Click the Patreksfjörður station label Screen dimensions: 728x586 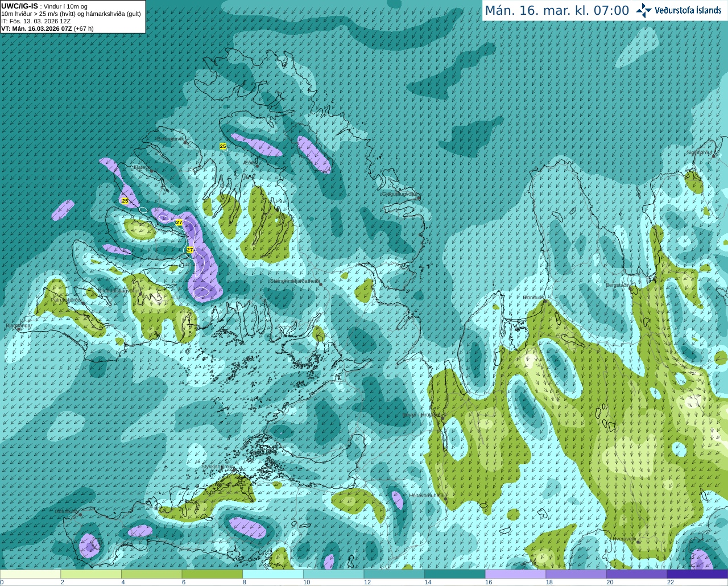66,299
